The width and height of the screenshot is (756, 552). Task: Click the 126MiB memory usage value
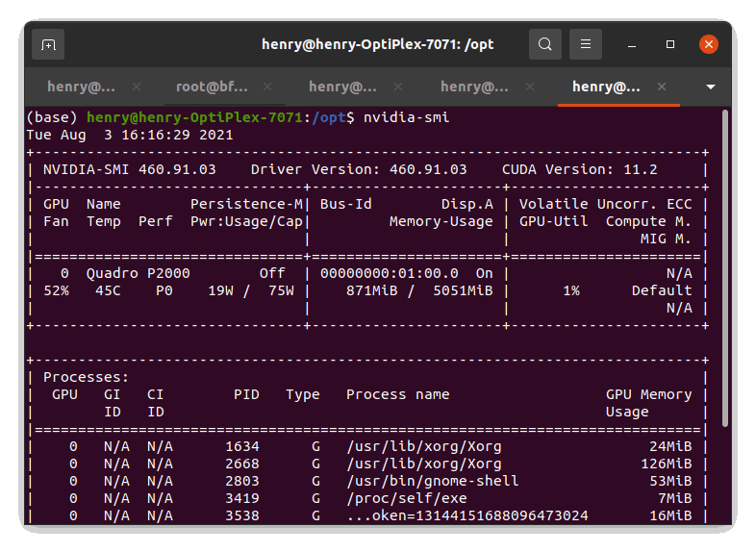coord(666,464)
